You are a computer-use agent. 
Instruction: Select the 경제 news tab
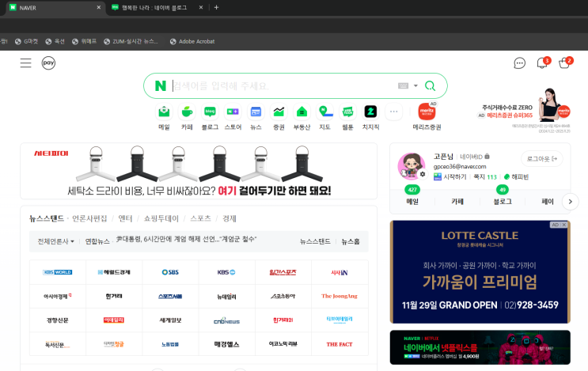coord(230,218)
